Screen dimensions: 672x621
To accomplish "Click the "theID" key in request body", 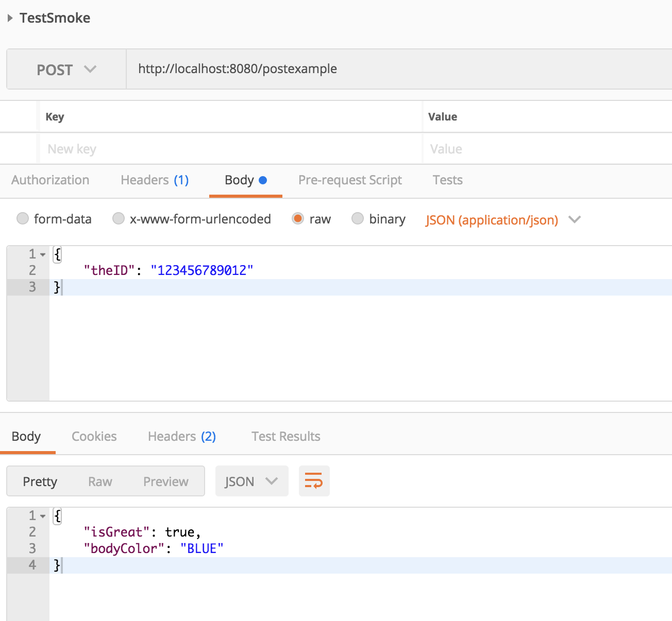I will 109,270.
